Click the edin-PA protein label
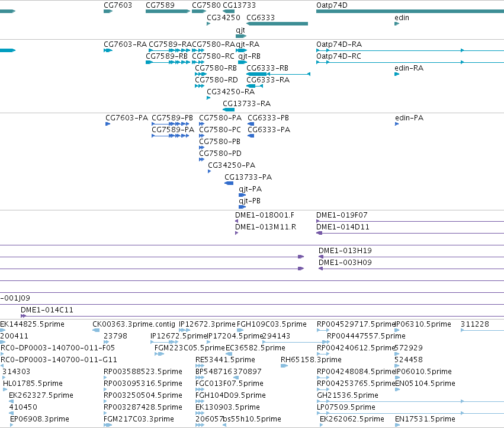This screenshot has width=504, height=428. pyautogui.click(x=409, y=118)
